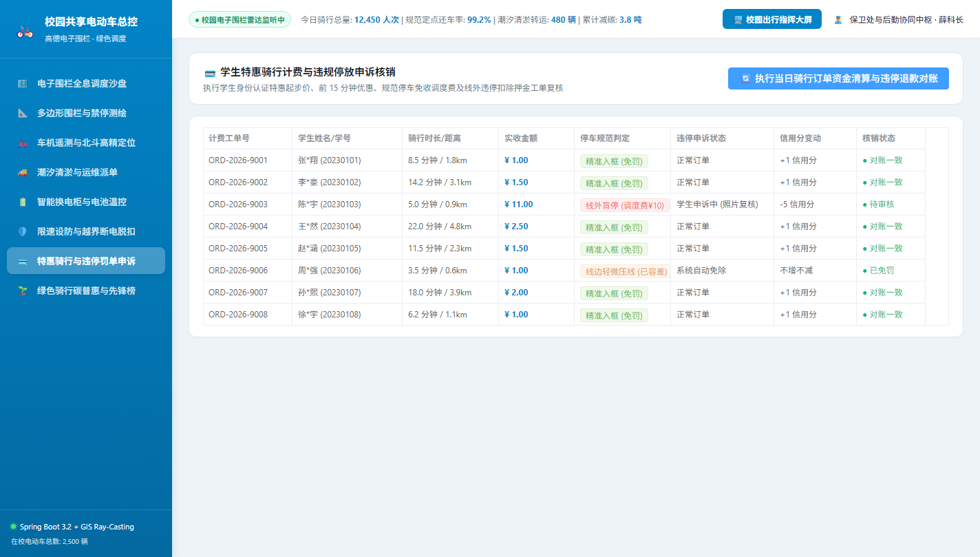Image resolution: width=980 pixels, height=557 pixels.
Task: Click the bicycle logo icon in the sidebar header
Action: click(25, 32)
